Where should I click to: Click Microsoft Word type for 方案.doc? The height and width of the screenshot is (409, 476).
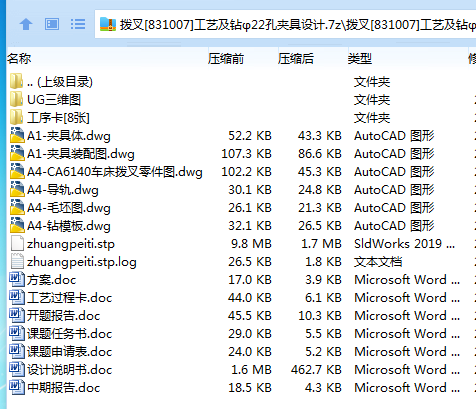(407, 280)
